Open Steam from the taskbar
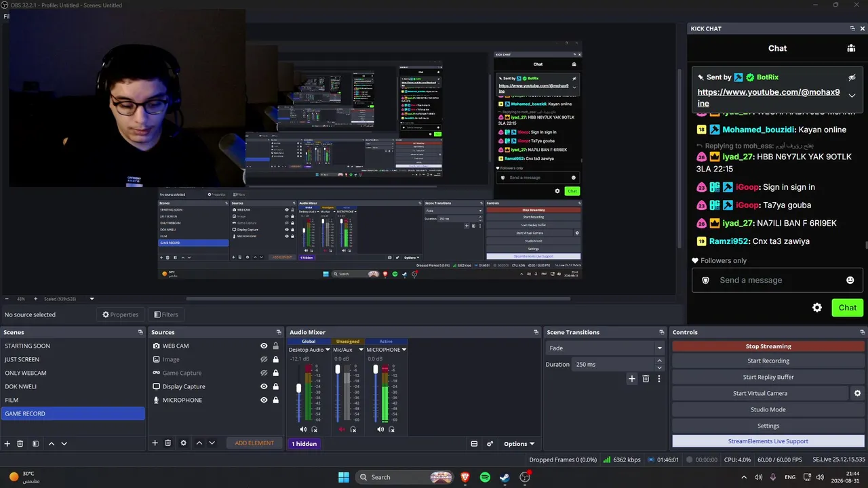The width and height of the screenshot is (868, 488). pos(505,477)
